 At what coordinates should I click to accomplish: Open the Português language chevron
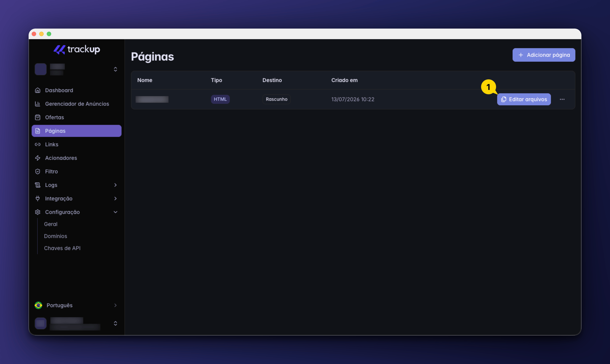(115, 305)
